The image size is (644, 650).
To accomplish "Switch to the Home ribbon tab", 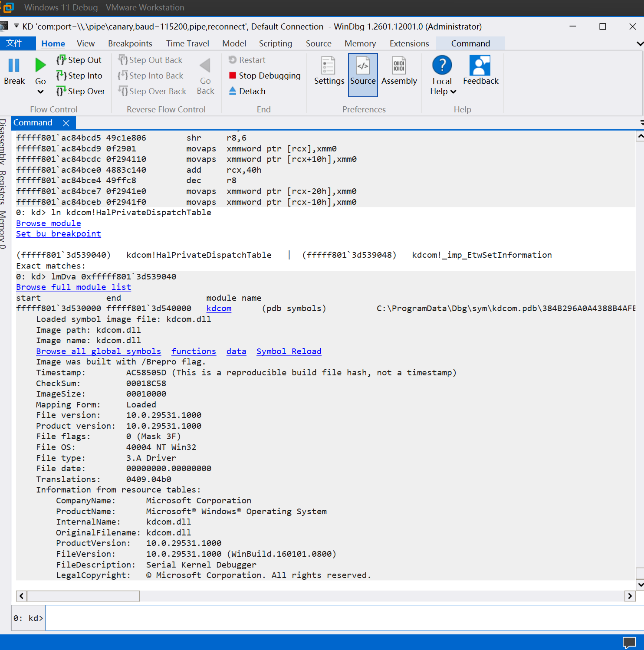I will coord(53,43).
